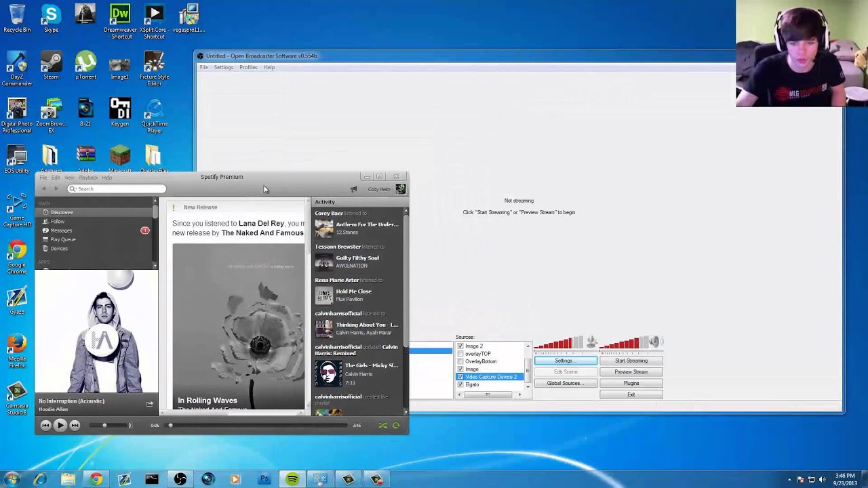Enable the overlayTOP source checkbox
Screen dimensions: 868x488
pyautogui.click(x=460, y=354)
